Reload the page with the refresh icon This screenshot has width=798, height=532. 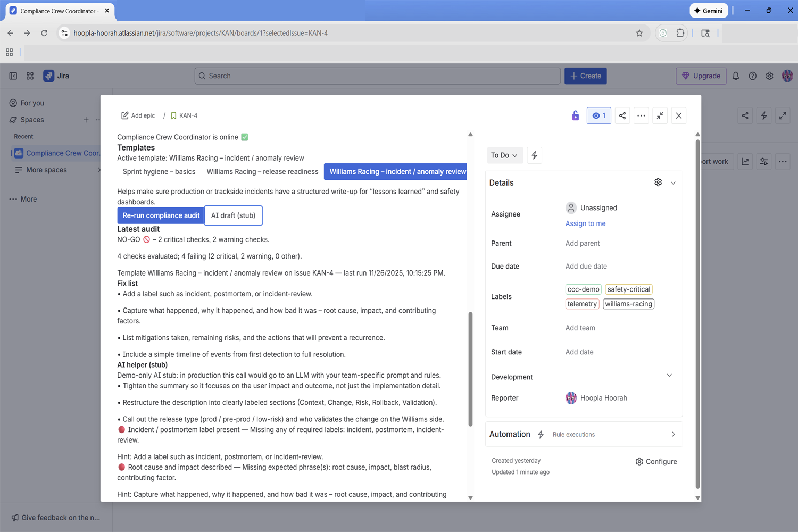44,33
